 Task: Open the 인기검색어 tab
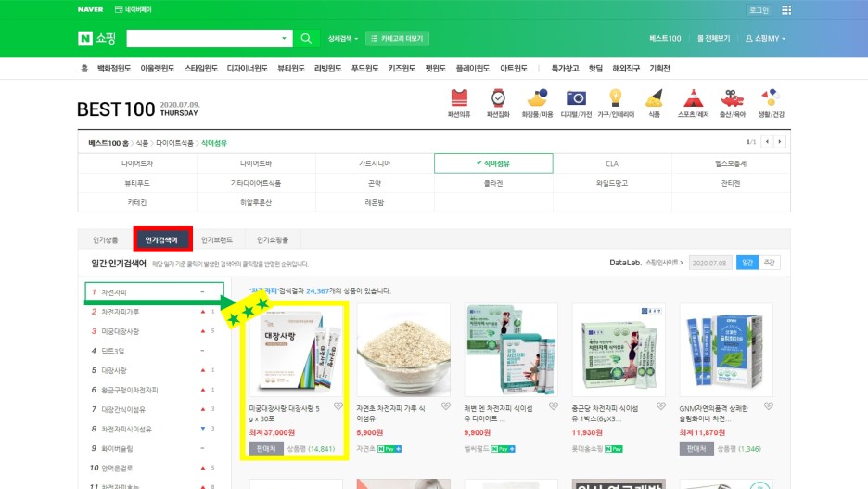click(x=162, y=239)
